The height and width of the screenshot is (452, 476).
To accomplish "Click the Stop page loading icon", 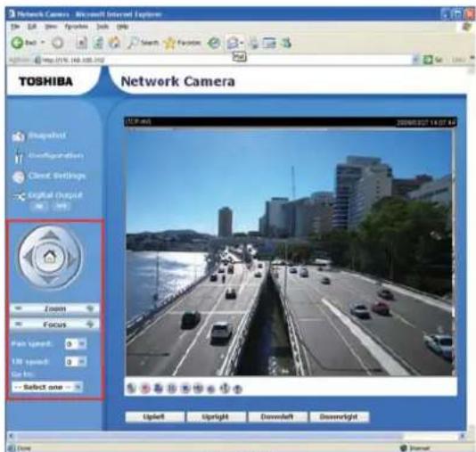I will [x=81, y=43].
